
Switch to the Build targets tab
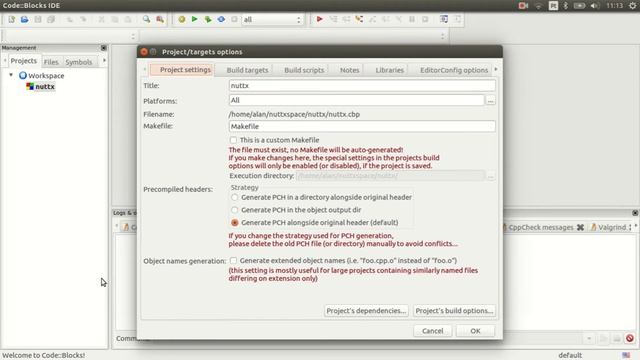(x=247, y=70)
